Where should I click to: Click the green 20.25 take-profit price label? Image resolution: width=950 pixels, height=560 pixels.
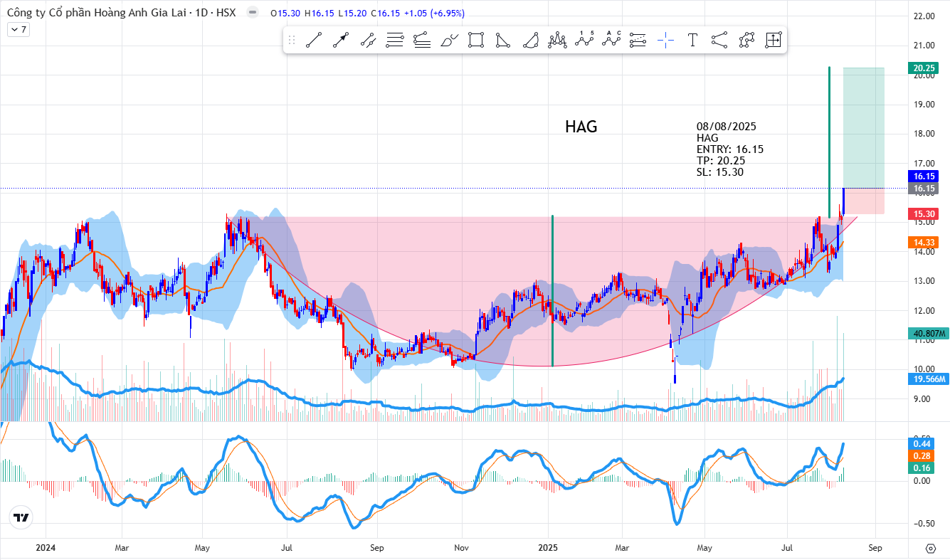[x=924, y=68]
